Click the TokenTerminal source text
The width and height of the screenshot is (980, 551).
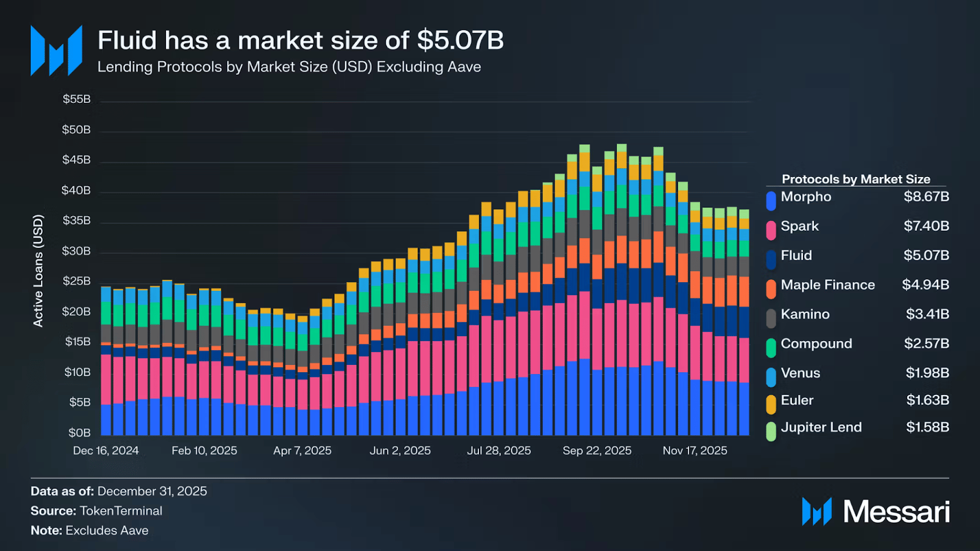pyautogui.click(x=121, y=511)
